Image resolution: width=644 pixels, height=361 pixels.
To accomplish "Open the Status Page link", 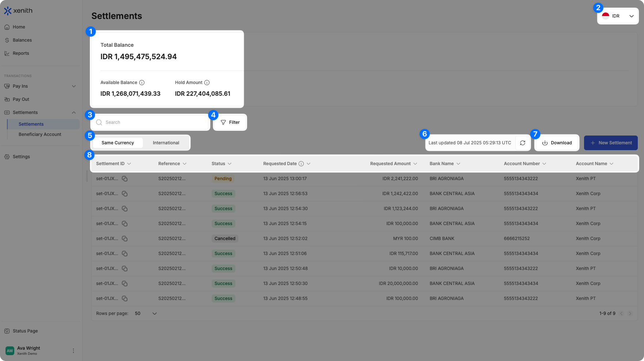I will tap(25, 331).
